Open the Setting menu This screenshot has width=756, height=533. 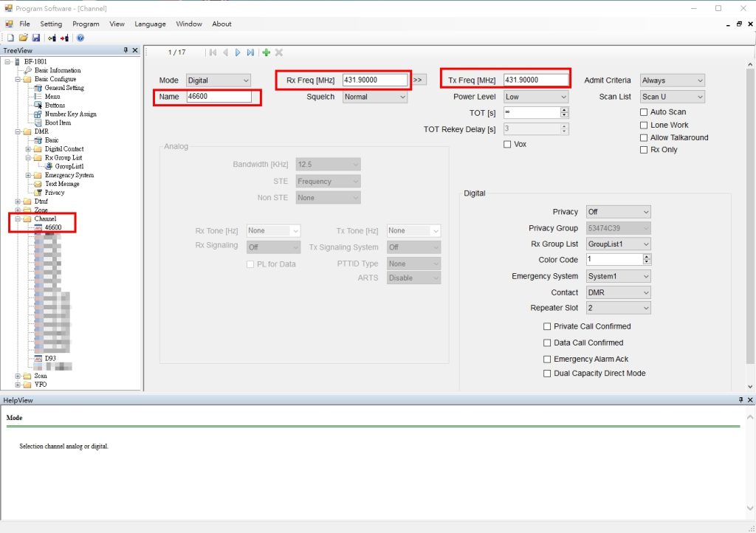point(51,24)
